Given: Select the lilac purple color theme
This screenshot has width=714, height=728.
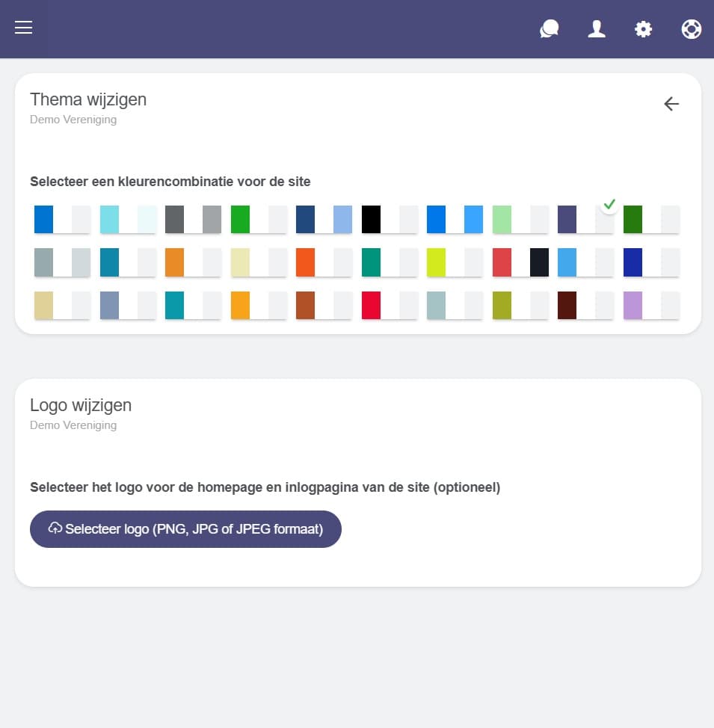Looking at the screenshot, I should (x=651, y=306).
